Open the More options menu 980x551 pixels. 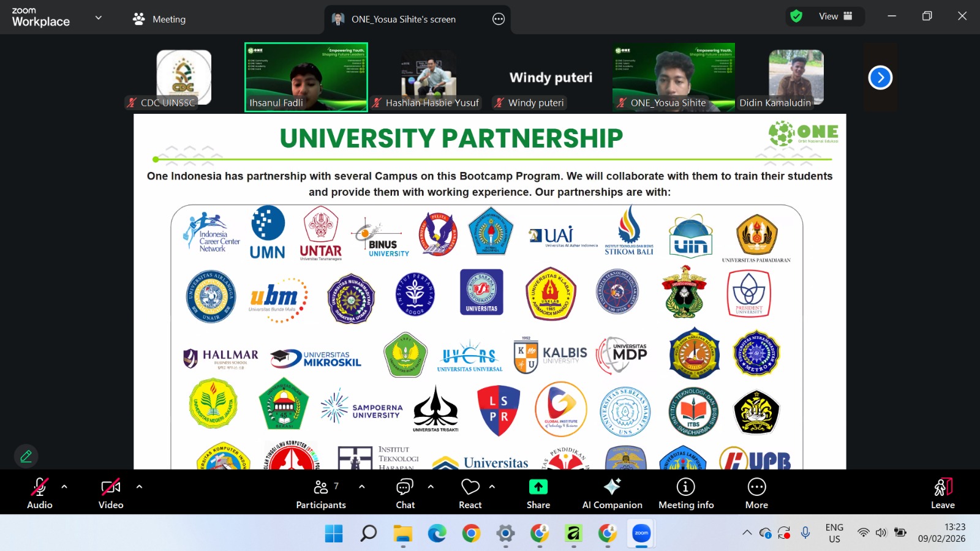click(x=756, y=493)
